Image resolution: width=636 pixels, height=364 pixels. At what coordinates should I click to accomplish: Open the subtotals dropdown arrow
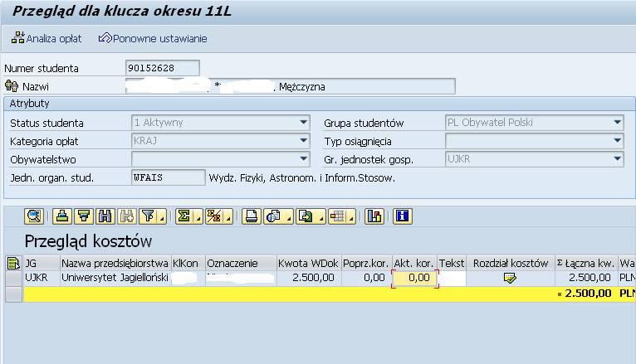229,219
